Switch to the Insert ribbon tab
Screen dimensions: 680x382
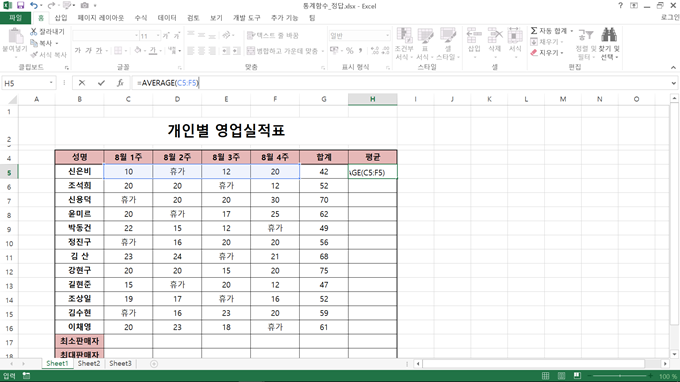(61, 18)
